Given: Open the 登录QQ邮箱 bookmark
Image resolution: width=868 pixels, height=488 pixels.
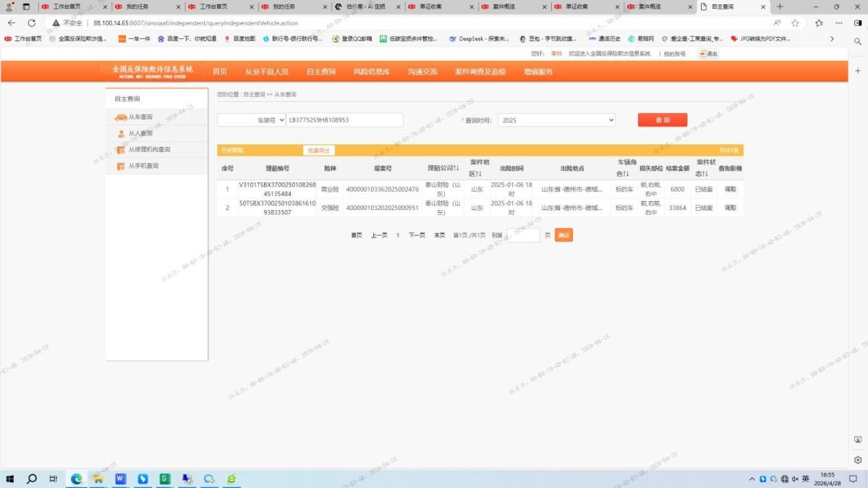Looking at the screenshot, I should [x=352, y=39].
